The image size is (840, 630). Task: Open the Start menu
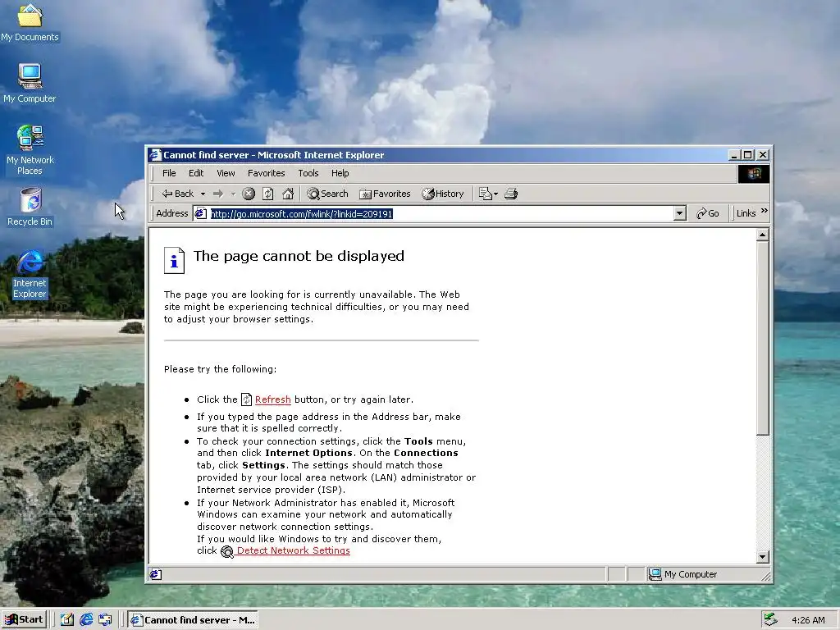tap(24, 620)
